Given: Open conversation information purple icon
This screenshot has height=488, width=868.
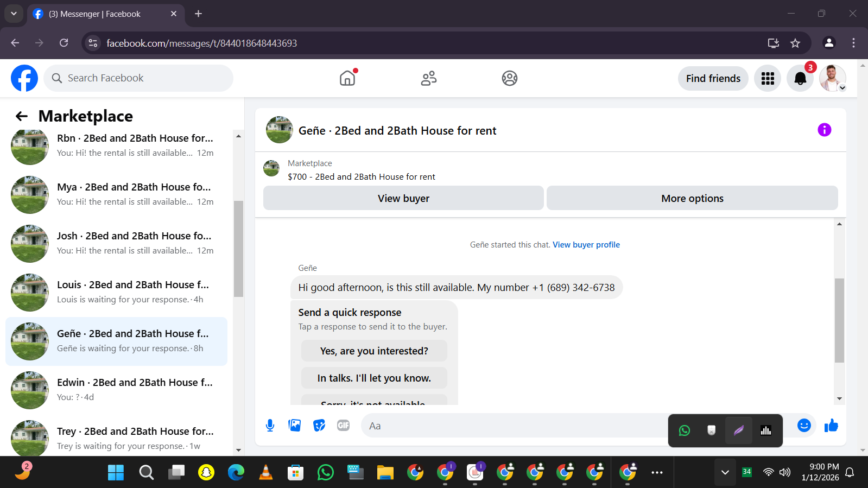Looking at the screenshot, I should click(x=824, y=130).
